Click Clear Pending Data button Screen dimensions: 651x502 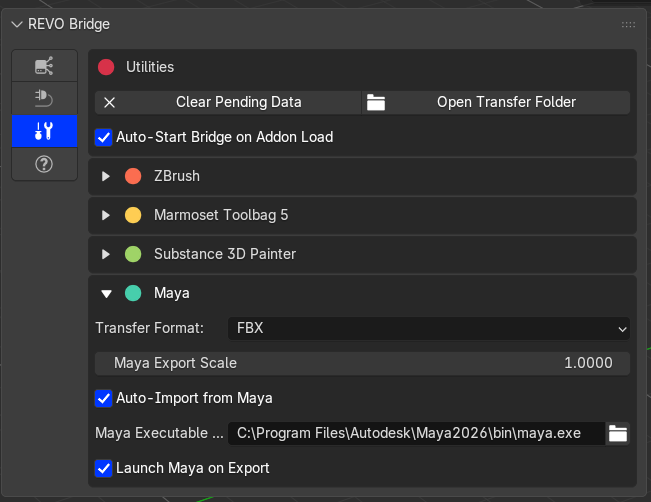[x=228, y=103]
